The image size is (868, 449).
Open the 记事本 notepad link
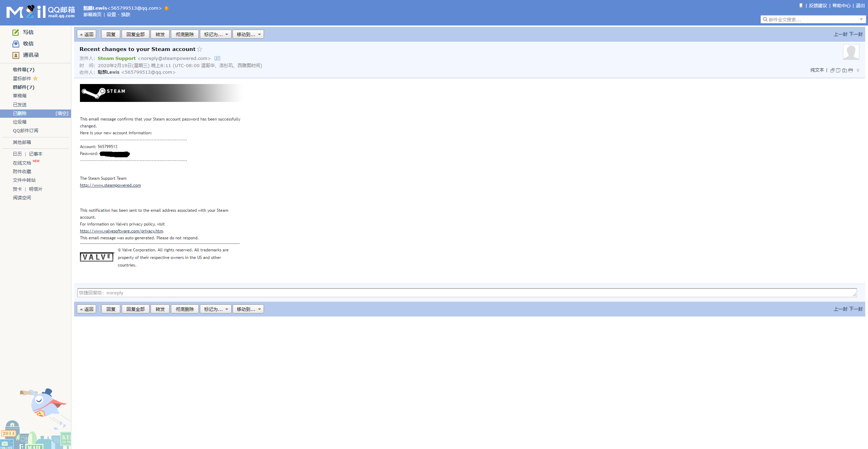coord(36,154)
